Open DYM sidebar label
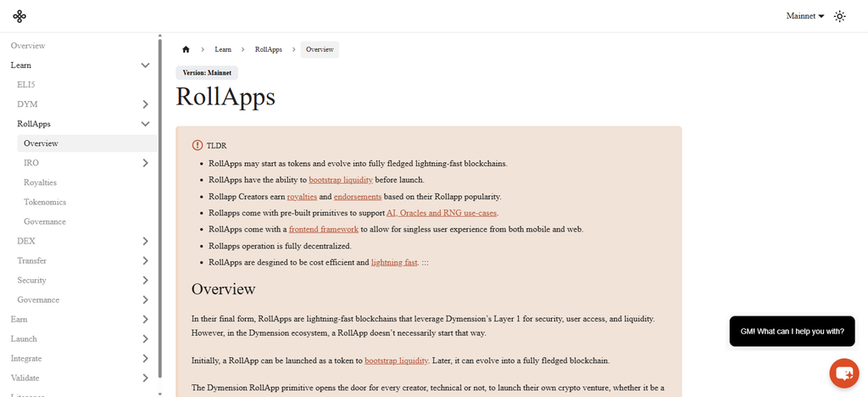 pos(27,104)
